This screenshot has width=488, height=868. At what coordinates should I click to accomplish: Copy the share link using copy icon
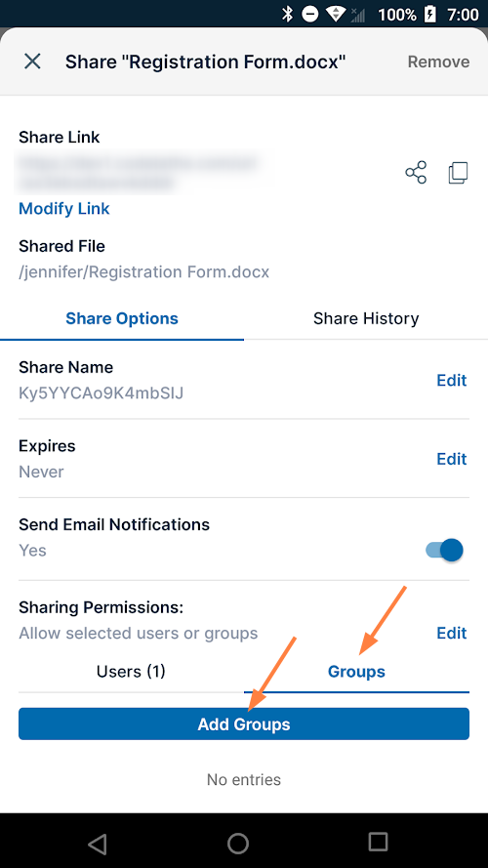coord(458,173)
